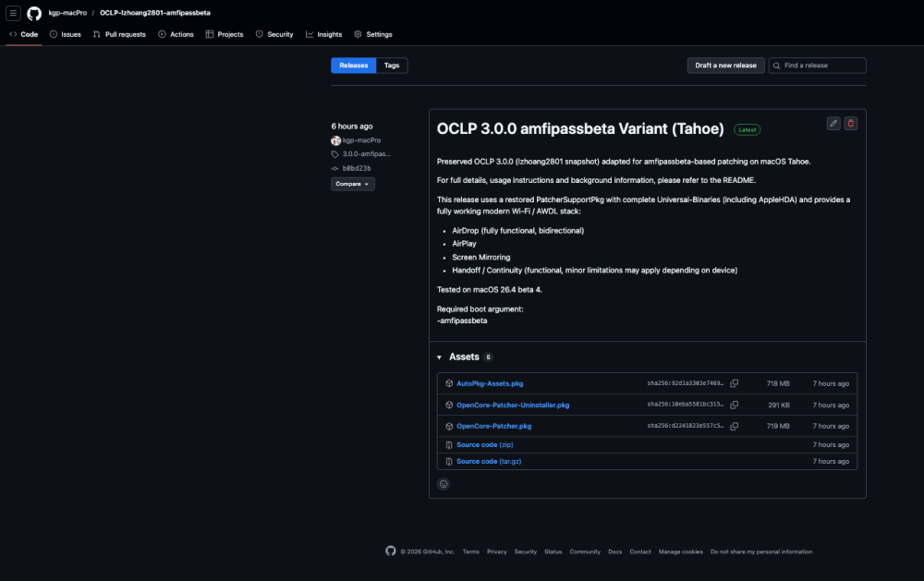
Task: Open the hamburger navigation menu
Action: click(13, 13)
